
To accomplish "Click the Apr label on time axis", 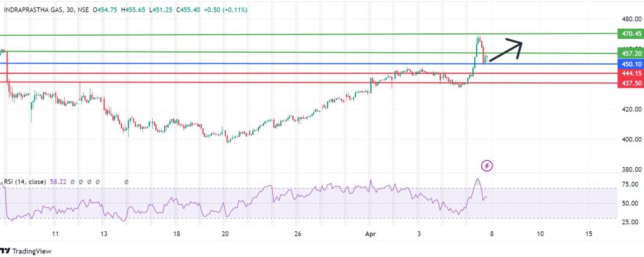I will tap(370, 234).
